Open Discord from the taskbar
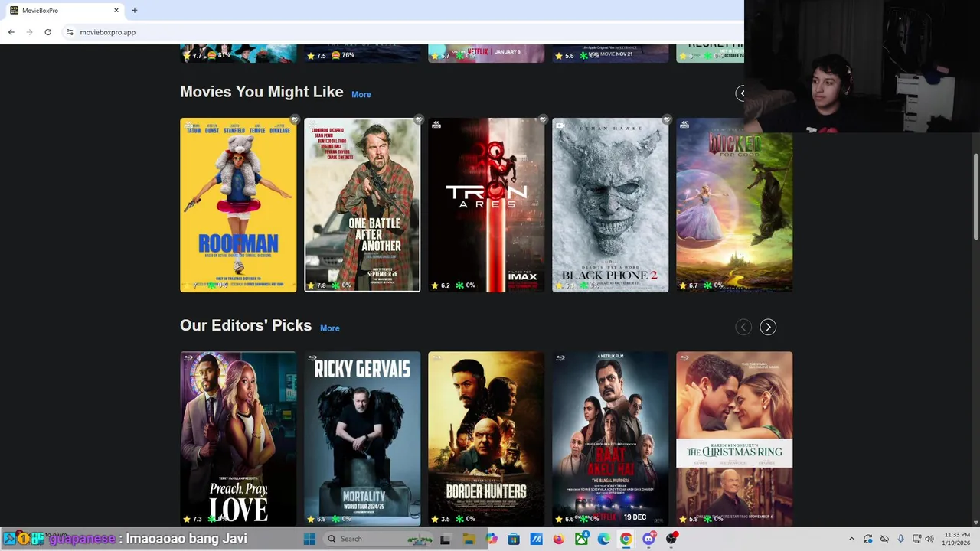Image resolution: width=980 pixels, height=551 pixels. click(x=649, y=539)
